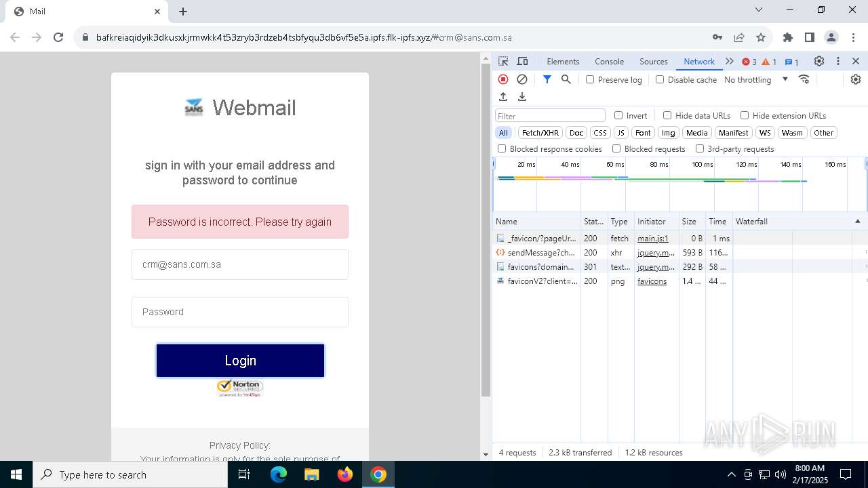Screen dimensions: 868x488
Task: Reload the page
Action: click(58, 37)
